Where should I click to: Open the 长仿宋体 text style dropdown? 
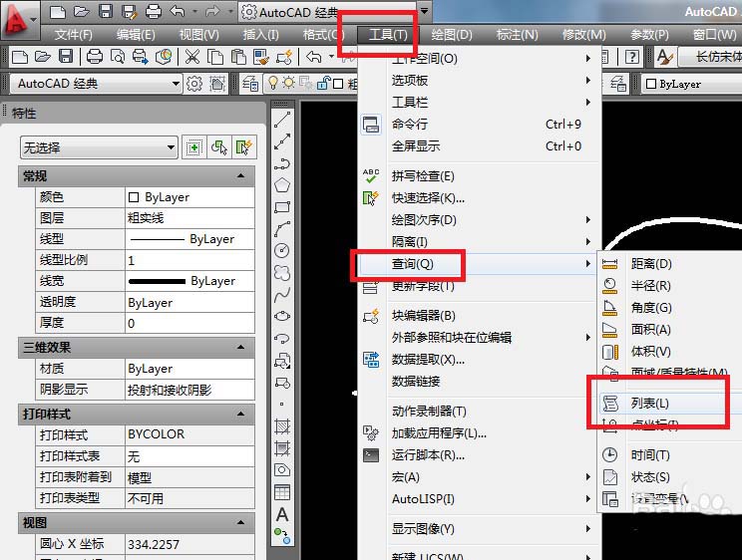pyautogui.click(x=710, y=57)
